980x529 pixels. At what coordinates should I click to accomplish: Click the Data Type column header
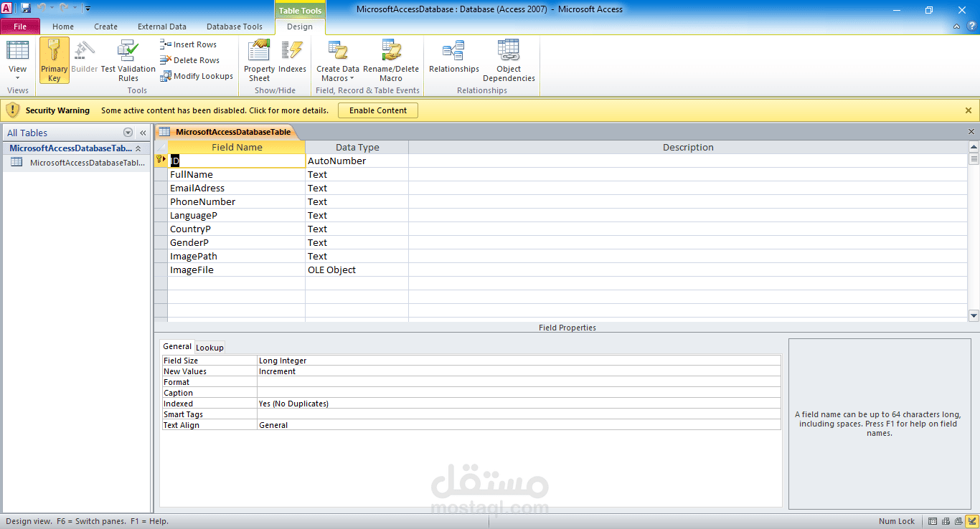(x=357, y=147)
